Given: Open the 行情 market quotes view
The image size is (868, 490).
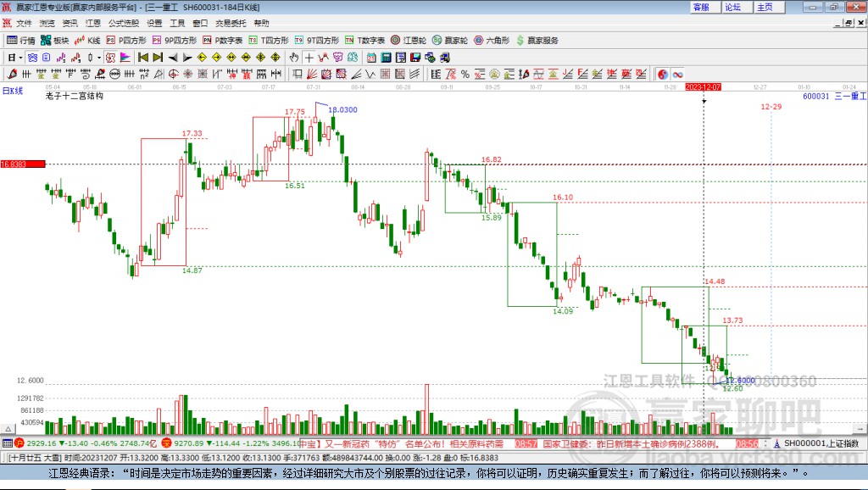Looking at the screenshot, I should 20,41.
